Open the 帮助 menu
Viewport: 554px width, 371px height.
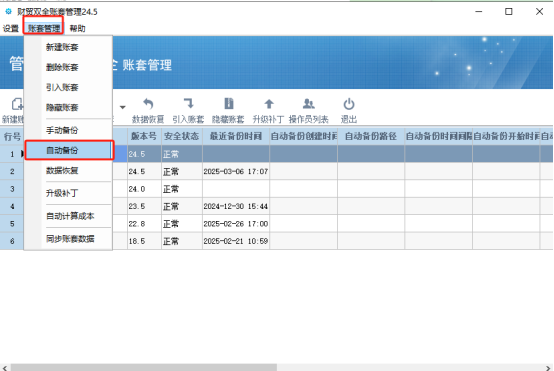coord(77,28)
